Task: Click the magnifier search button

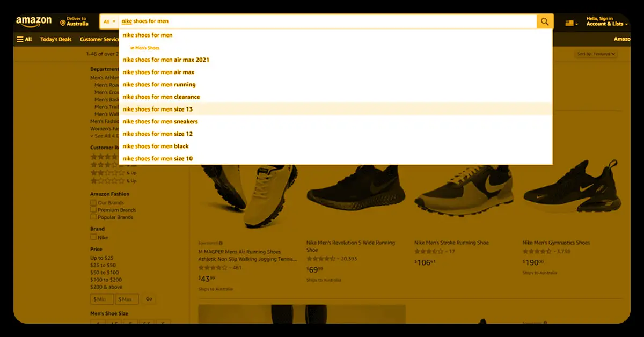Action: click(x=545, y=21)
